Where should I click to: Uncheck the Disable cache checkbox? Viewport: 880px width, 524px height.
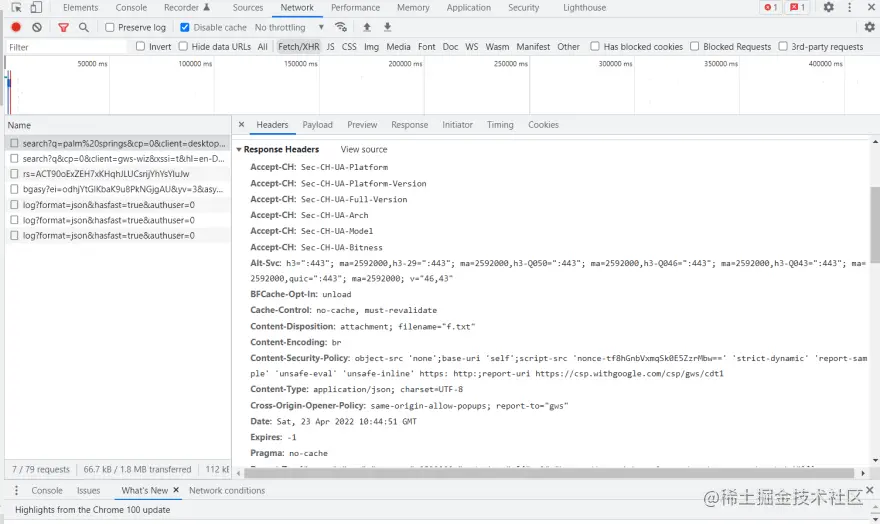pos(185,28)
